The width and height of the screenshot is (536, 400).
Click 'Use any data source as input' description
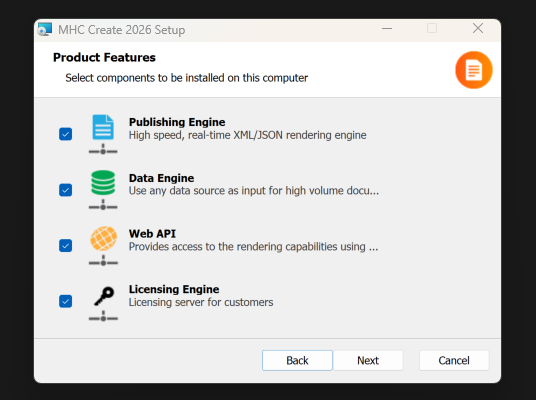pyautogui.click(x=254, y=190)
